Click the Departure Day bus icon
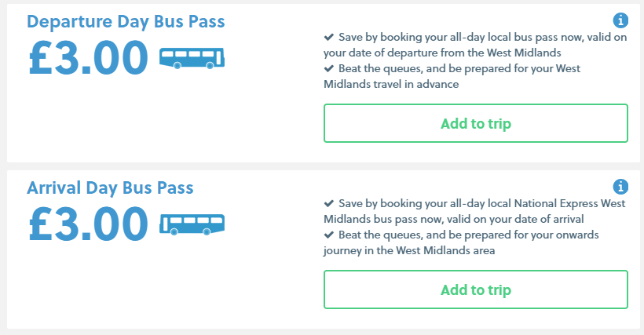This screenshot has height=335, width=644. (x=192, y=58)
